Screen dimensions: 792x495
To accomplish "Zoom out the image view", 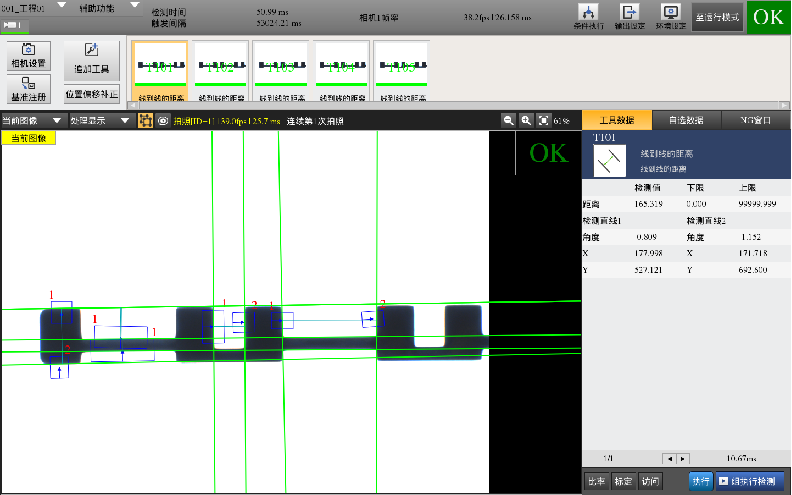I will point(509,120).
